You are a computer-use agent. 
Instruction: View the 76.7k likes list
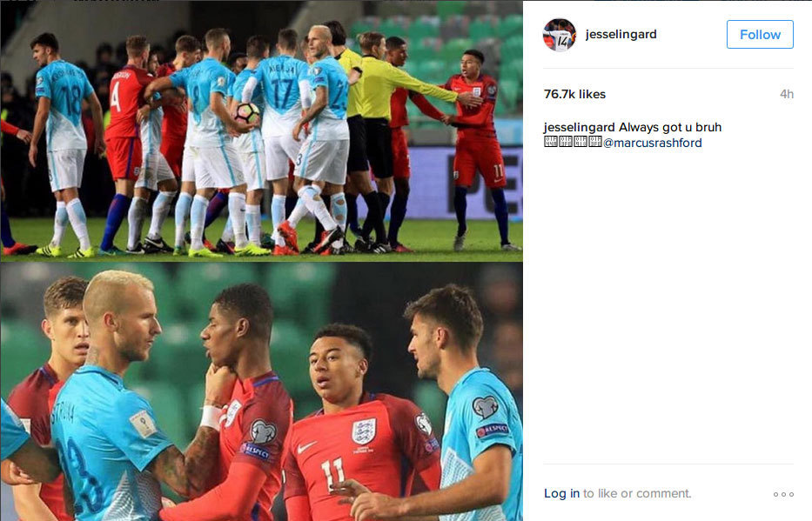[574, 94]
